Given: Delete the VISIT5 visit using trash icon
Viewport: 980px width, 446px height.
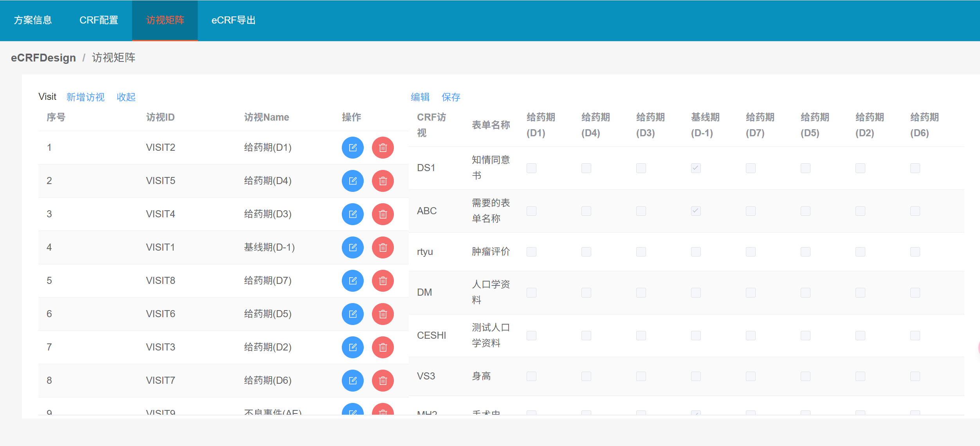Looking at the screenshot, I should [383, 181].
